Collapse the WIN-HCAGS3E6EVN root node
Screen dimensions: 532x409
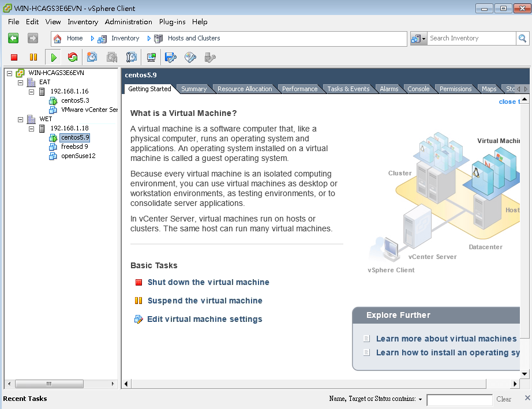(9, 73)
